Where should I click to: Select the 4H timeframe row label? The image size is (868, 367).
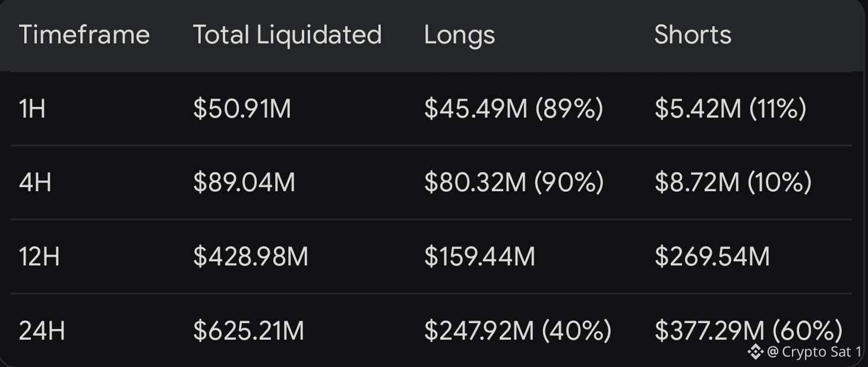pos(35,183)
